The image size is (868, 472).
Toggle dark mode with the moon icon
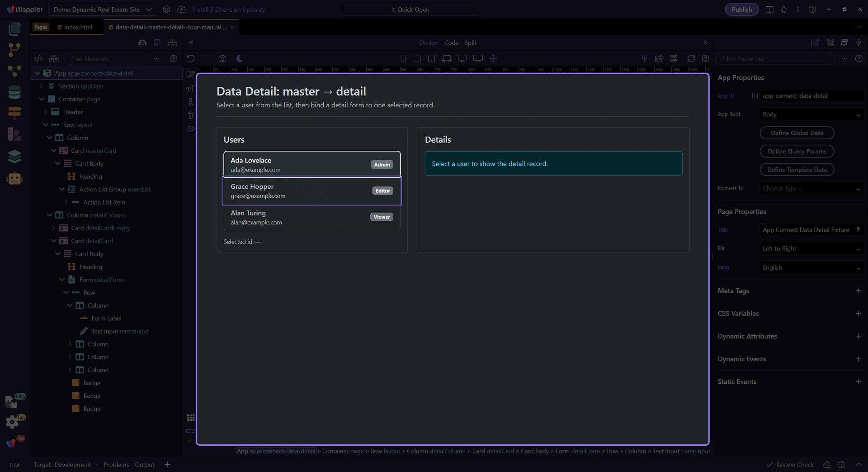coord(240,59)
